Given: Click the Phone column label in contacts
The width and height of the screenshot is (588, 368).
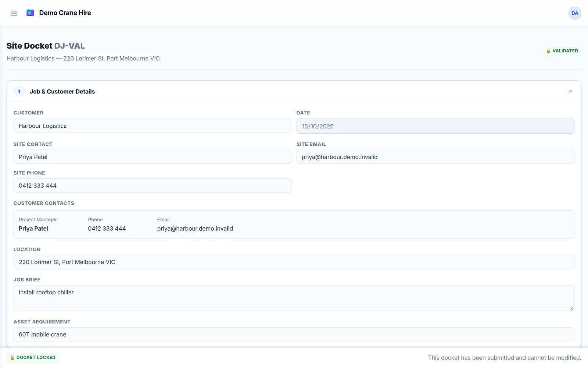Looking at the screenshot, I should point(95,220).
